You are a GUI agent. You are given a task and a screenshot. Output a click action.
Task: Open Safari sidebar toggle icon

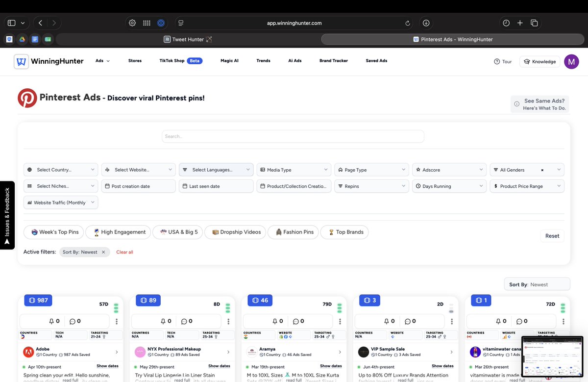point(12,23)
